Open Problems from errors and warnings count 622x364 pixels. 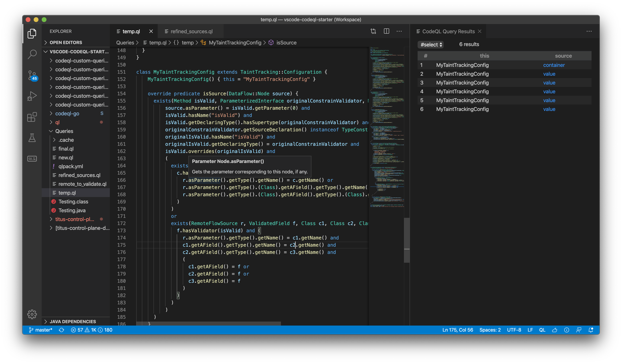[92, 330]
